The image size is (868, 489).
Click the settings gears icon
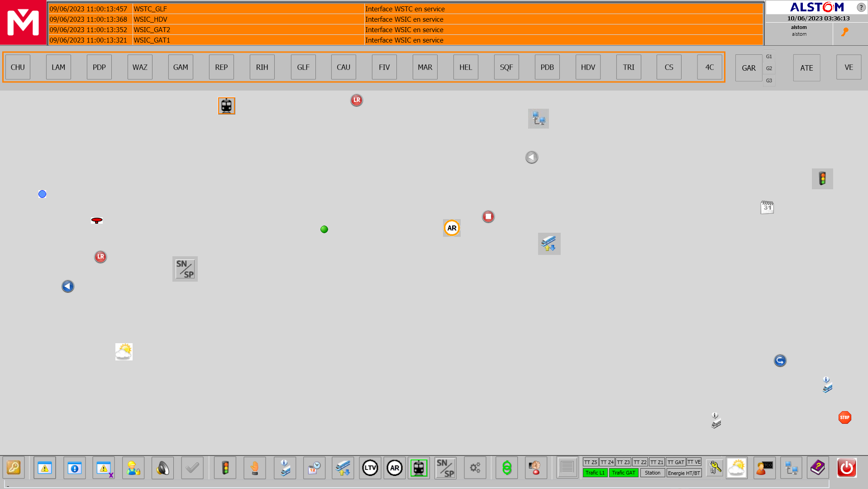(x=475, y=468)
